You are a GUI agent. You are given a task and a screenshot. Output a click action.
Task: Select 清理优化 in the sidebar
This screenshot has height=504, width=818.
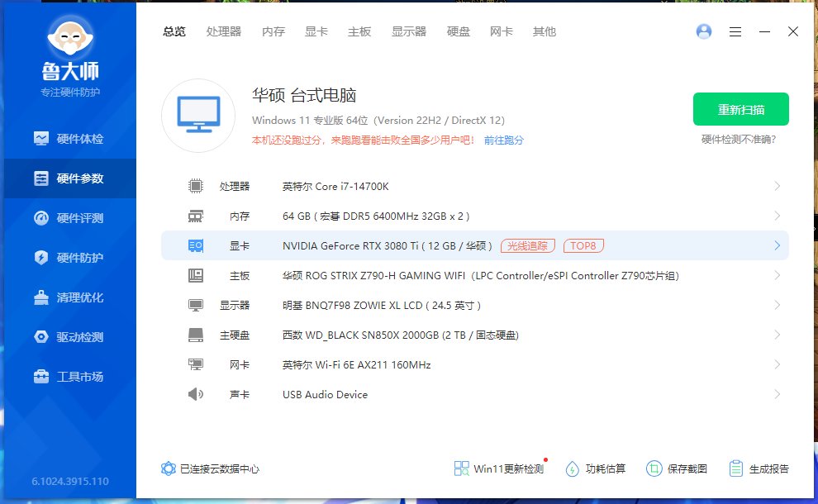(x=40, y=297)
